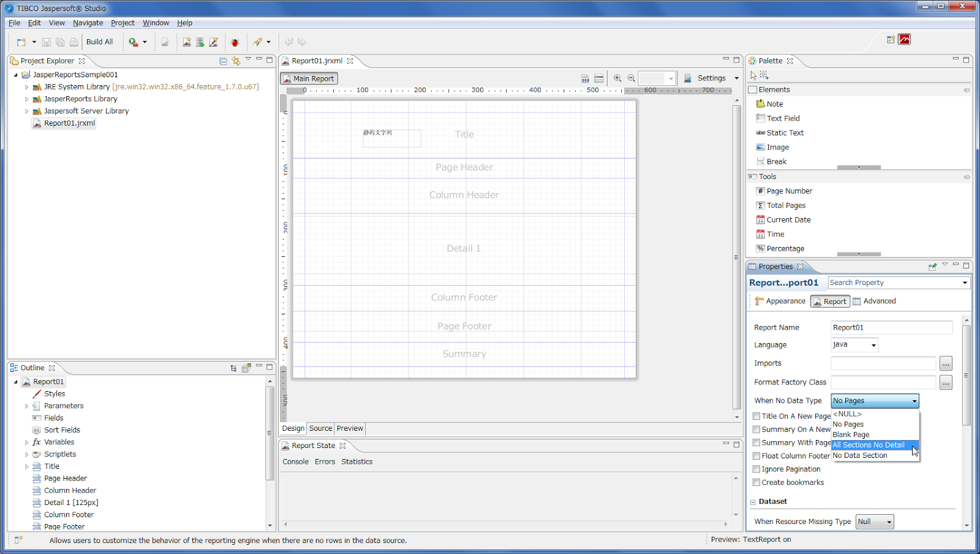Switch to the Source tab
Screen dimensions: 980x554
coord(320,428)
